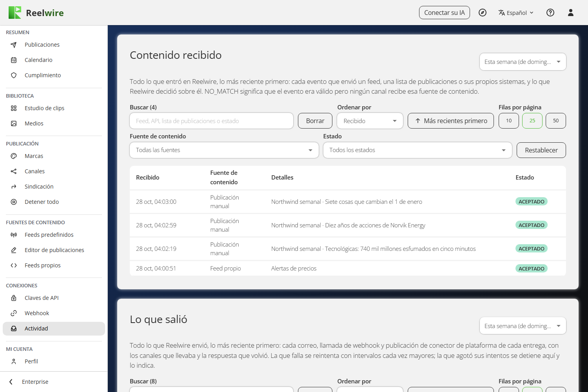The height and width of the screenshot is (392, 588).
Task: Click the Alertas de precios row text
Action: (294, 269)
